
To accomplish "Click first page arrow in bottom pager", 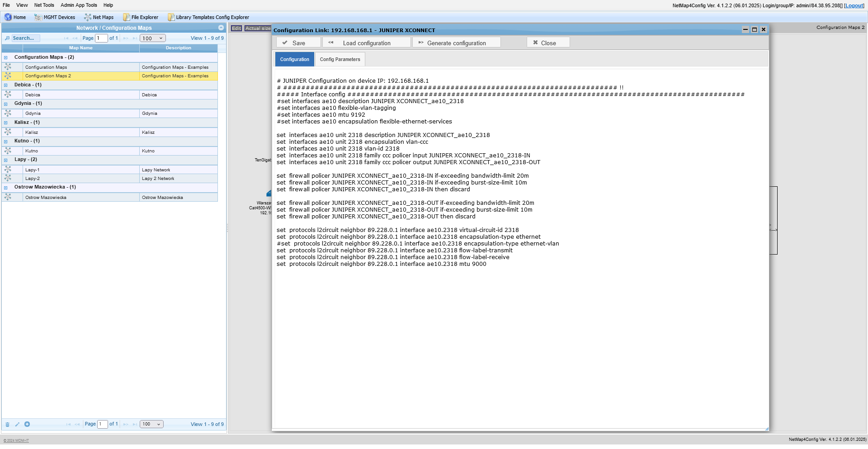I will [68, 425].
